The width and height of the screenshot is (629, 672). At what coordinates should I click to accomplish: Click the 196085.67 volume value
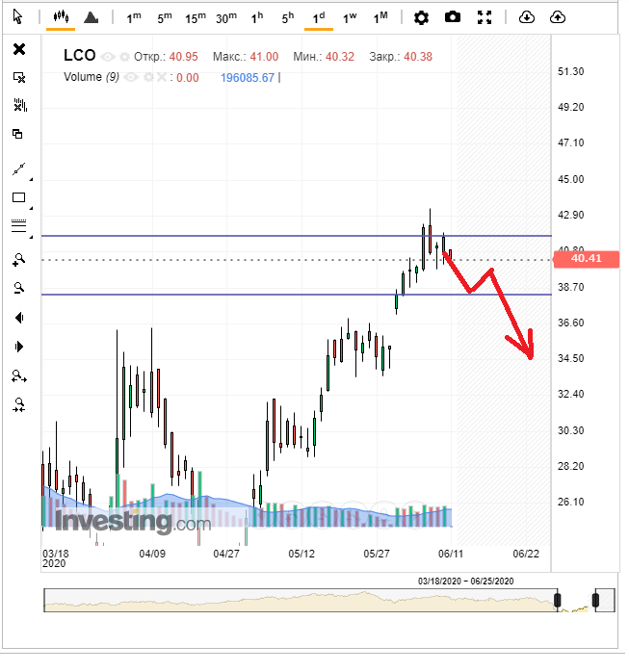click(x=248, y=78)
